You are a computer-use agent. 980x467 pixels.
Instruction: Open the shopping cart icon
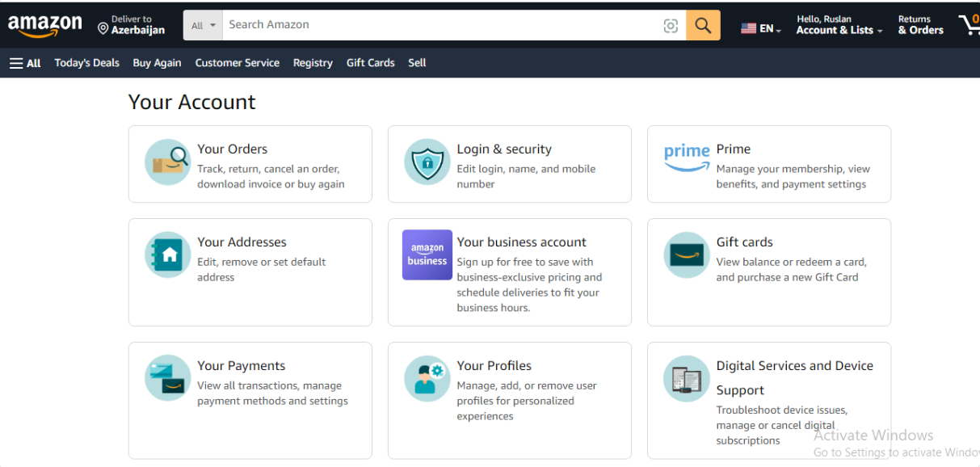coord(968,24)
